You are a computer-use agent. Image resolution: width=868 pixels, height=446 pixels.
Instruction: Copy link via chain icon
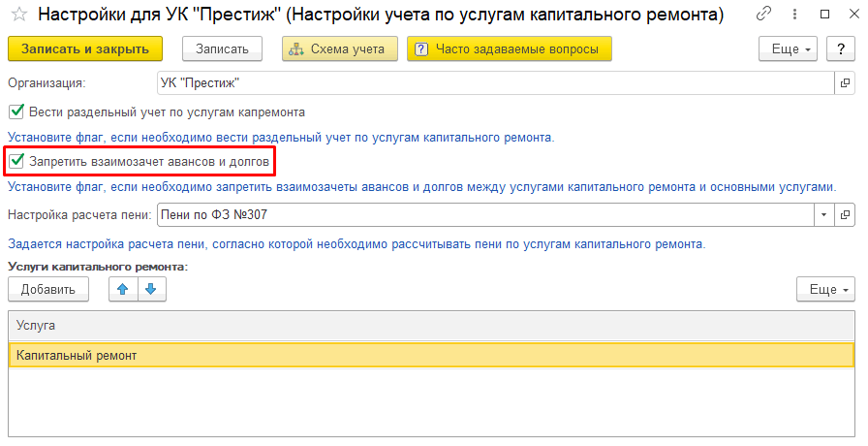766,16
